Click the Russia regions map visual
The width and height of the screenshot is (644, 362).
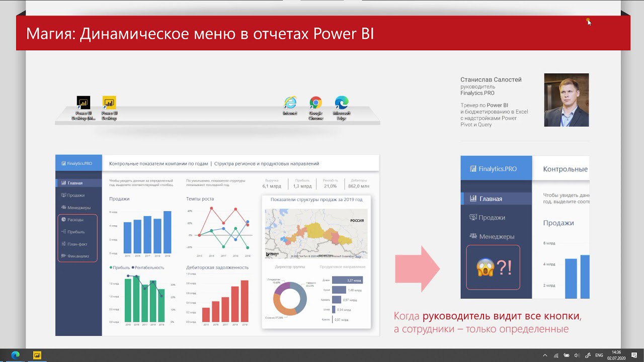pos(316,234)
